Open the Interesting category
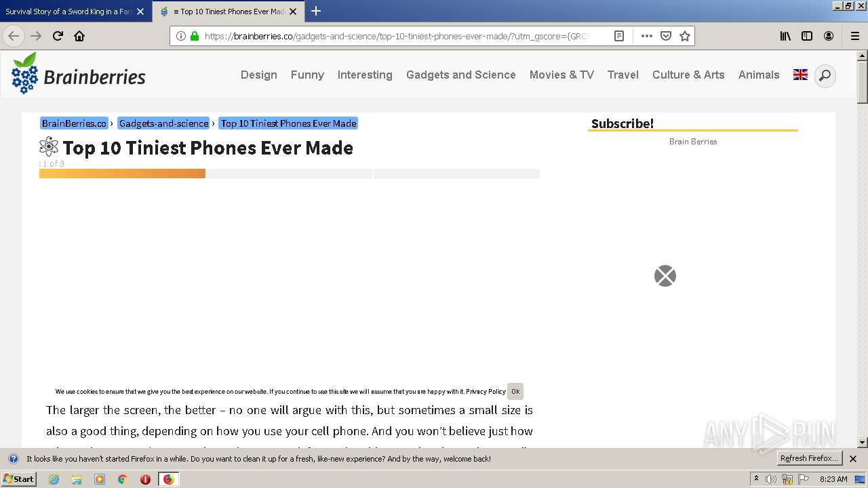868x488 pixels. pos(365,75)
